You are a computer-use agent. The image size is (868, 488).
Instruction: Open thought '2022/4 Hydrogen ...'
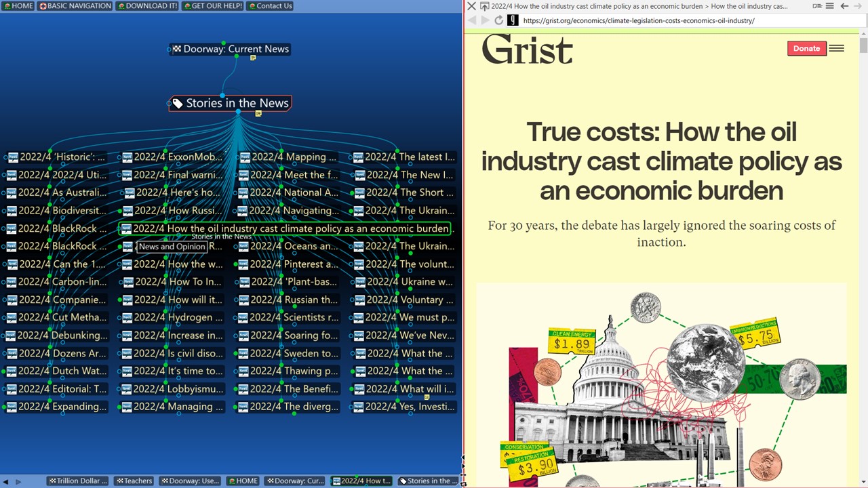coord(172,317)
